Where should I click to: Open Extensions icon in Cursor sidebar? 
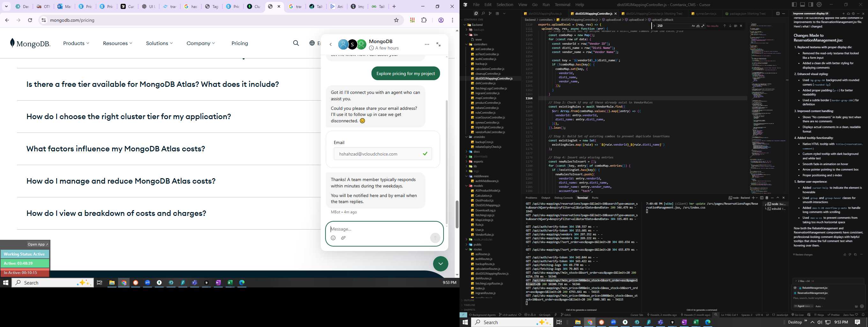click(x=497, y=13)
